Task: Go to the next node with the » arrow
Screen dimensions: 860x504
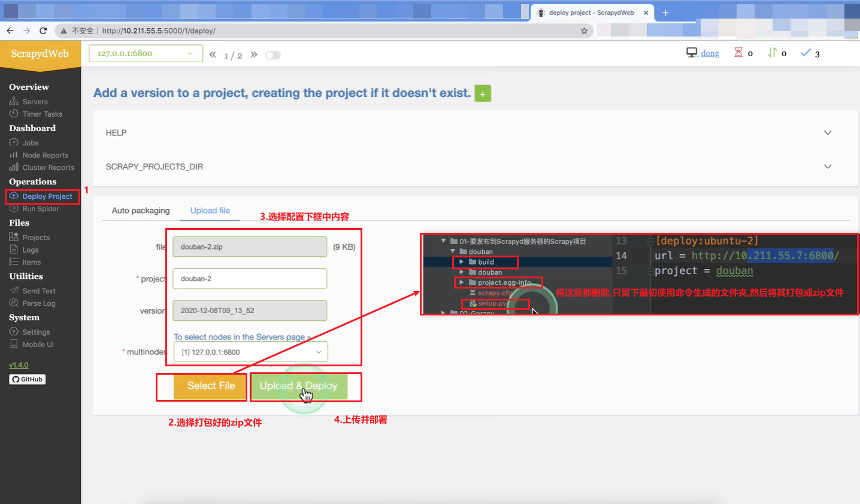Action: tap(254, 54)
